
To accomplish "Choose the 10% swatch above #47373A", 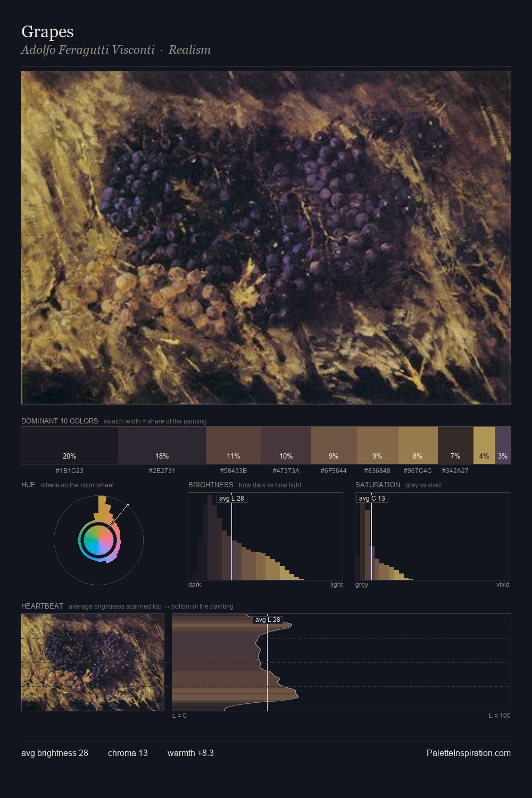I will click(286, 445).
